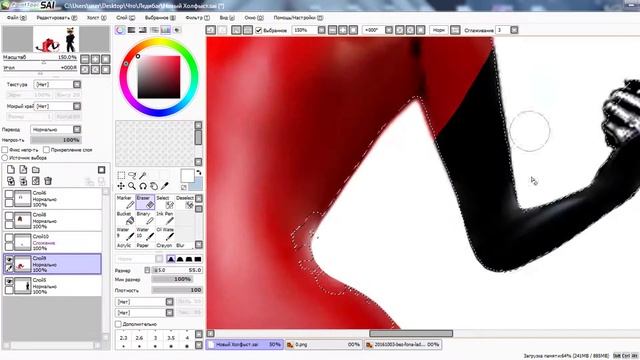Activate the Hand pan tool
Image resolution: width=640 pixels, height=360 pixels.
[x=154, y=186]
